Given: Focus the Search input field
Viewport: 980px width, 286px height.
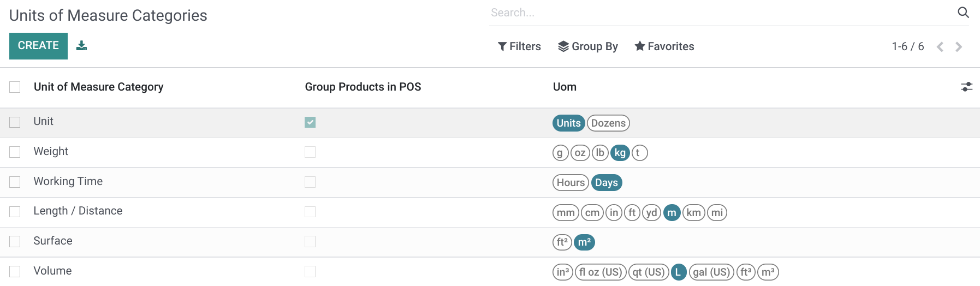Looking at the screenshot, I should pyautogui.click(x=721, y=13).
